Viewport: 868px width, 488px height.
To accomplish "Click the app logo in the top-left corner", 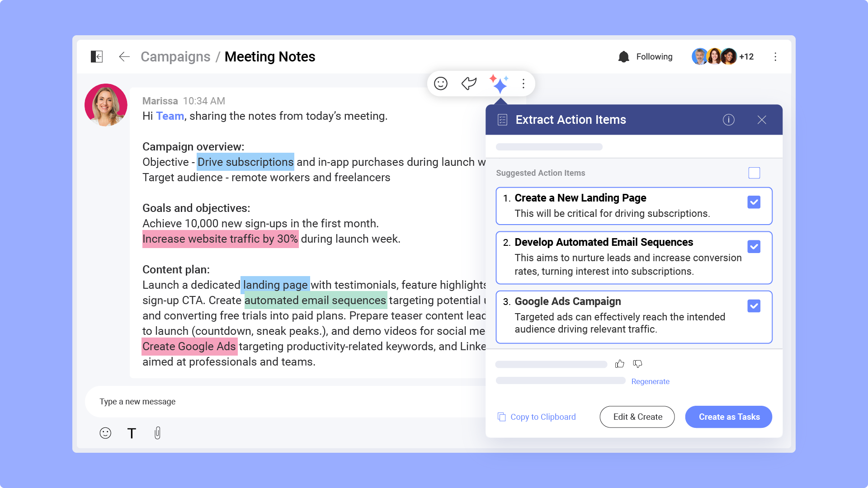I will tap(96, 56).
